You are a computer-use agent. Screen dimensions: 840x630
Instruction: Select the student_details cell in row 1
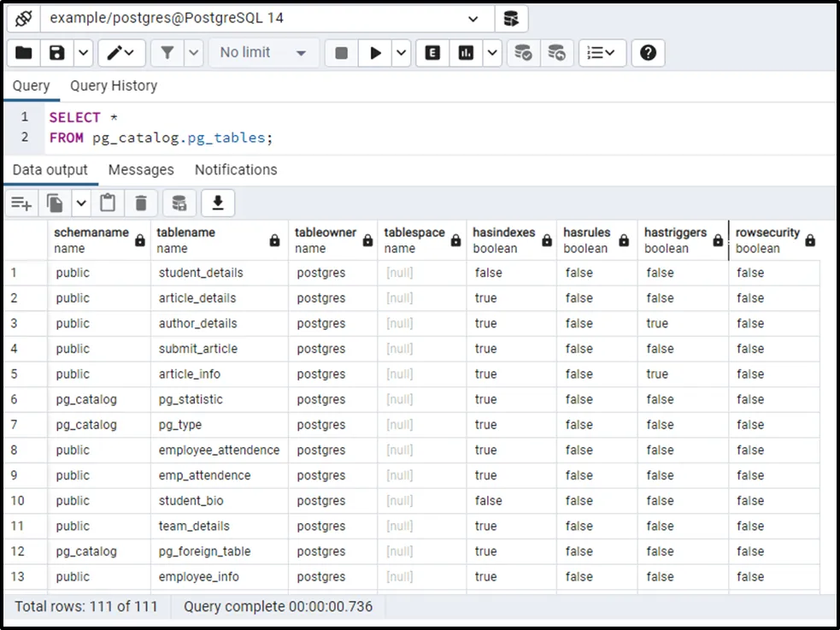[201, 273]
